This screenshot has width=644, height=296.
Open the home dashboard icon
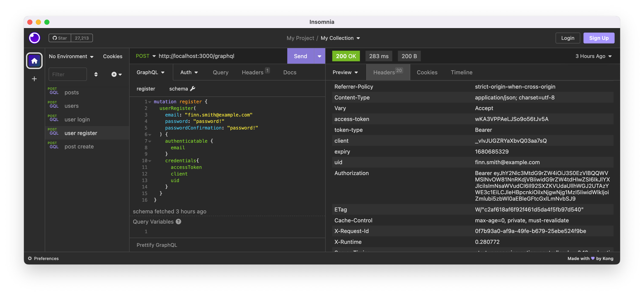[34, 60]
